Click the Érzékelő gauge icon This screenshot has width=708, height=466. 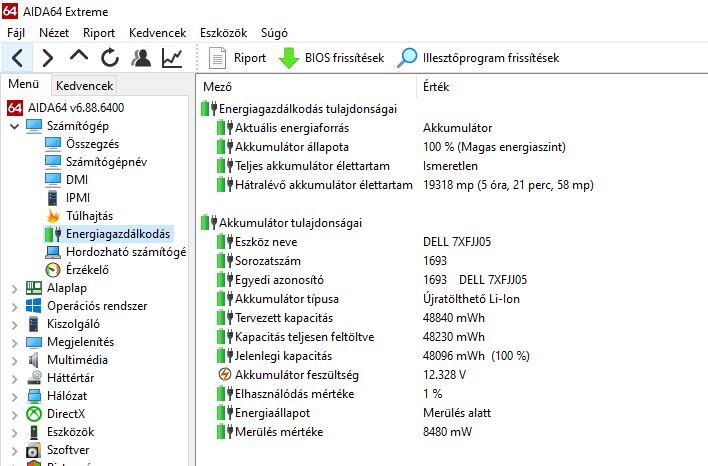[53, 270]
